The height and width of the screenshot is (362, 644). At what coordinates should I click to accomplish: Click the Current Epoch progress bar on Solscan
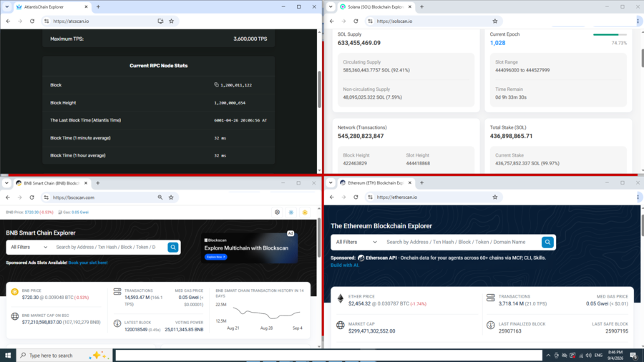pos(610,34)
